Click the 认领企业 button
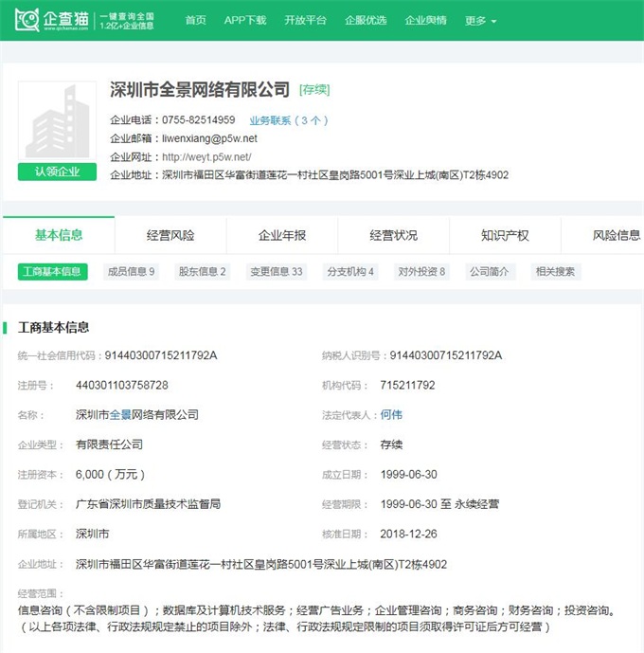 click(57, 172)
